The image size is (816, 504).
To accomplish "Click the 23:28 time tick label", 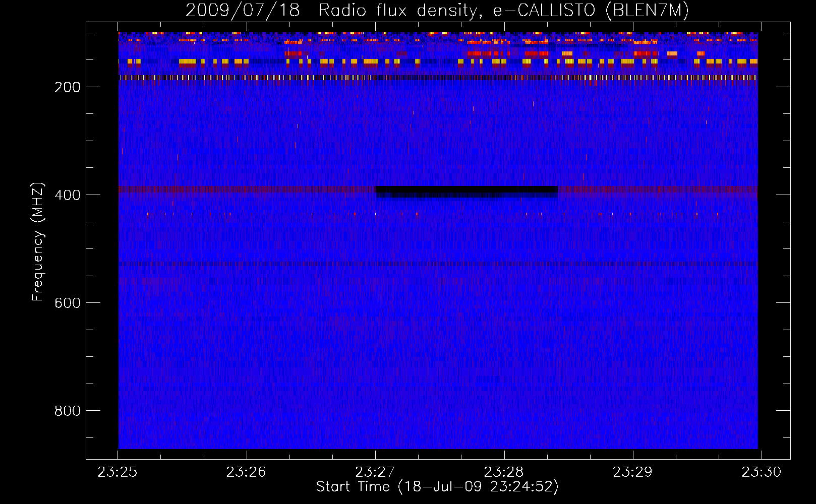I will (x=504, y=472).
